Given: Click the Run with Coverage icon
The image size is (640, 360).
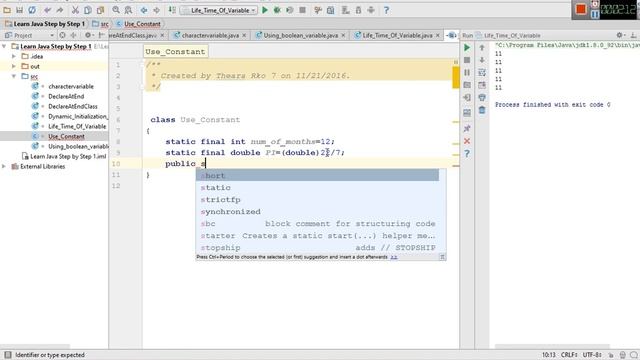Looking at the screenshot, I should click(290, 10).
